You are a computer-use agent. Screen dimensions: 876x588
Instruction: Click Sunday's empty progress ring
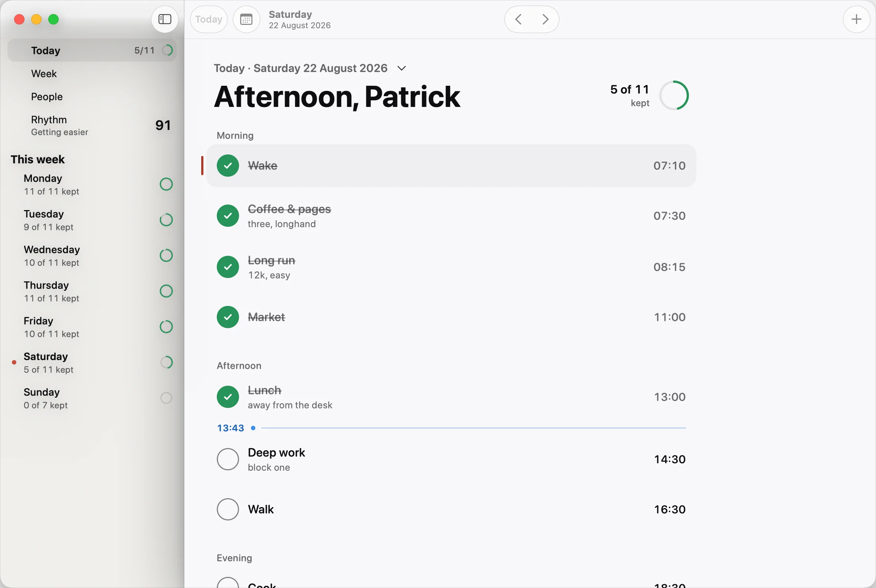coord(166,398)
